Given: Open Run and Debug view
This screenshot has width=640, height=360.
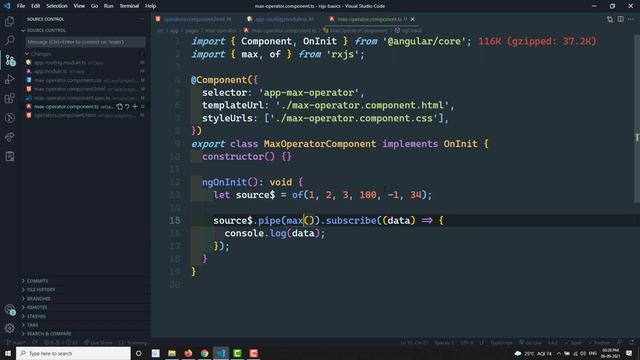Looking at the screenshot, I should [9, 79].
